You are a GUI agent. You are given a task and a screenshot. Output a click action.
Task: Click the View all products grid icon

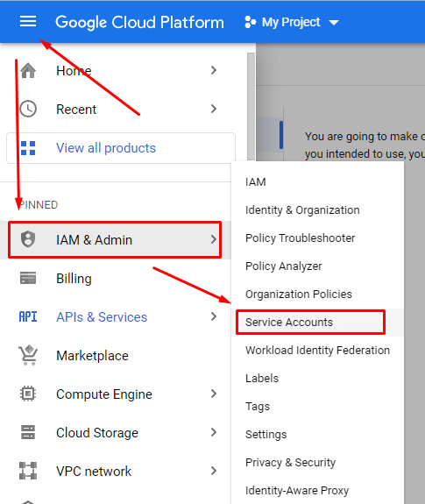(x=28, y=148)
